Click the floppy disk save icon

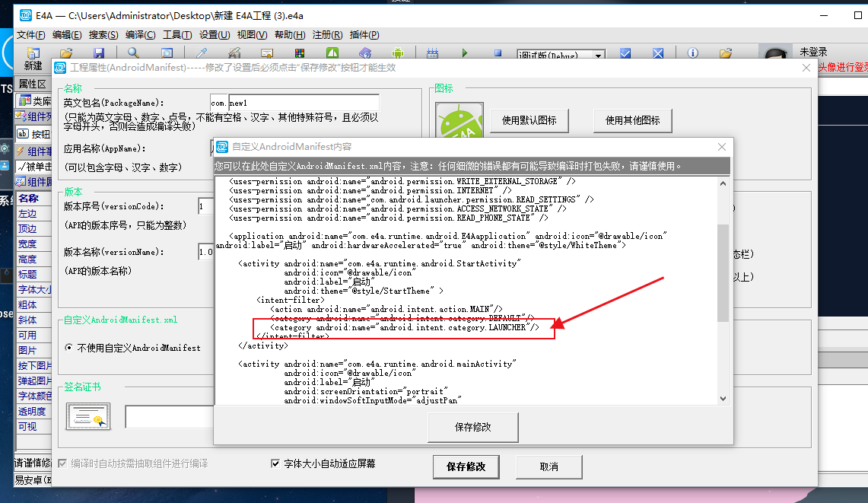click(98, 54)
